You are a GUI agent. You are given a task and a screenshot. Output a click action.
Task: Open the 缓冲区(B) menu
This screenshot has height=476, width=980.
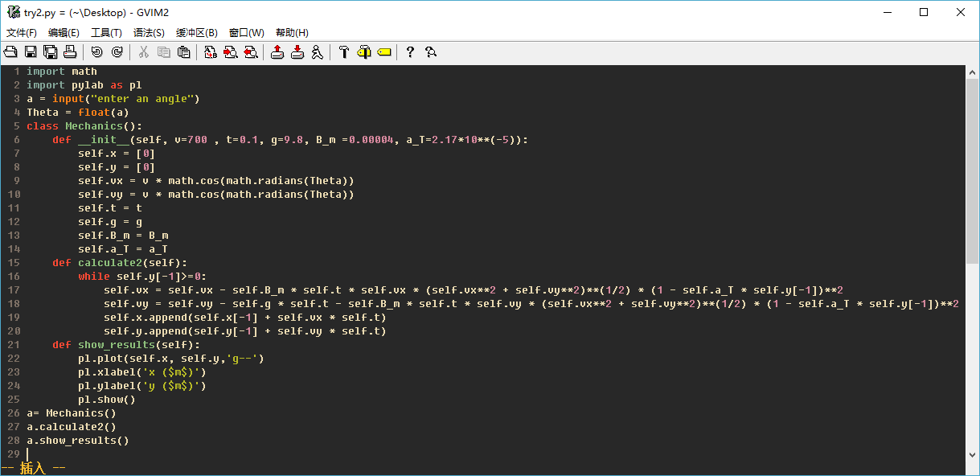point(197,33)
